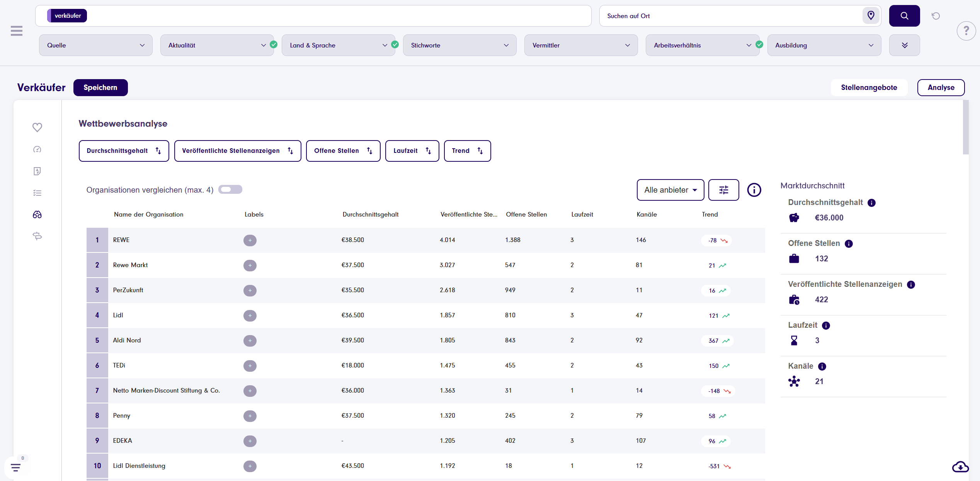Toggle sorting by Laufzeit

click(412, 151)
